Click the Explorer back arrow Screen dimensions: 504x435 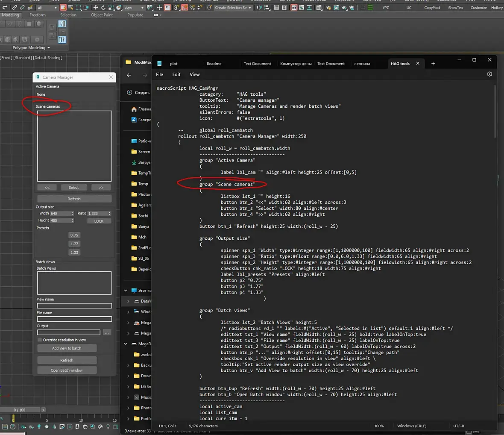pyautogui.click(x=129, y=75)
